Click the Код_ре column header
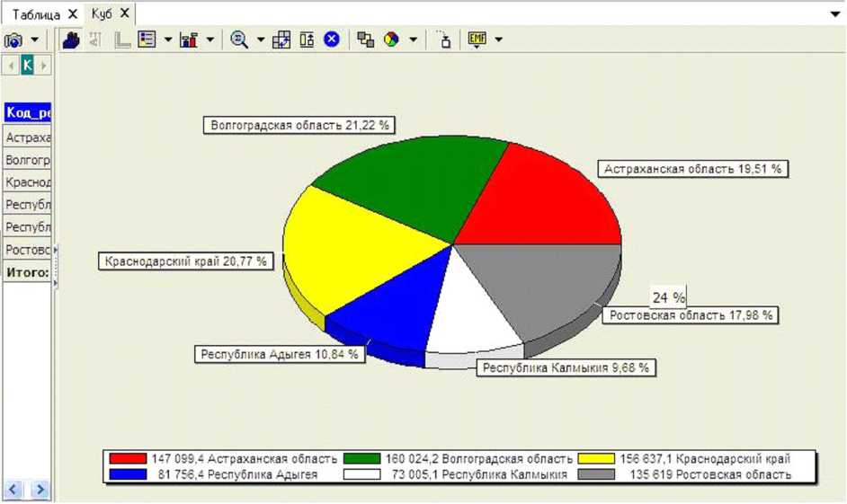The width and height of the screenshot is (847, 504). 28,113
